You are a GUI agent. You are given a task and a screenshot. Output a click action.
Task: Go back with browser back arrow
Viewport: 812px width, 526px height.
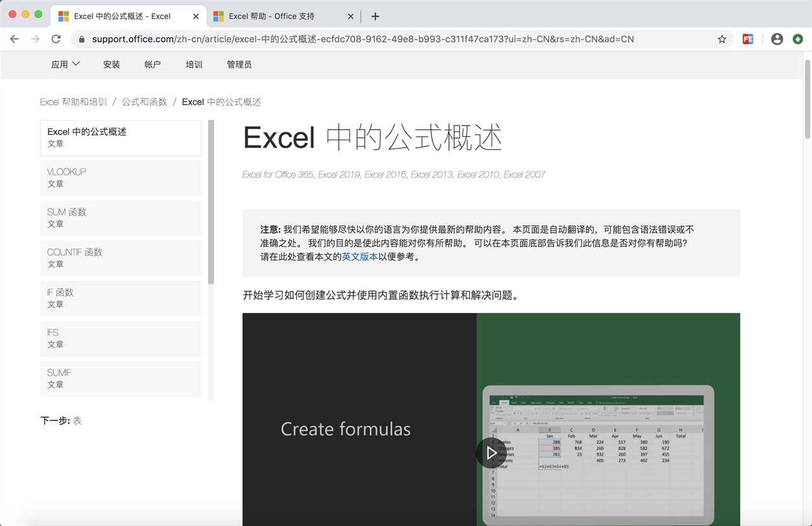[14, 39]
